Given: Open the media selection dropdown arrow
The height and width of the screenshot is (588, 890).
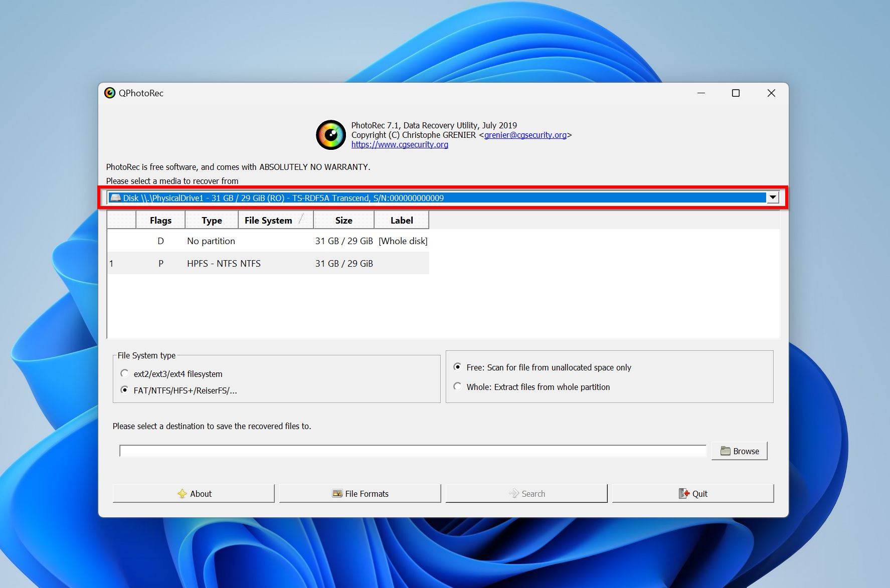Looking at the screenshot, I should [x=772, y=198].
